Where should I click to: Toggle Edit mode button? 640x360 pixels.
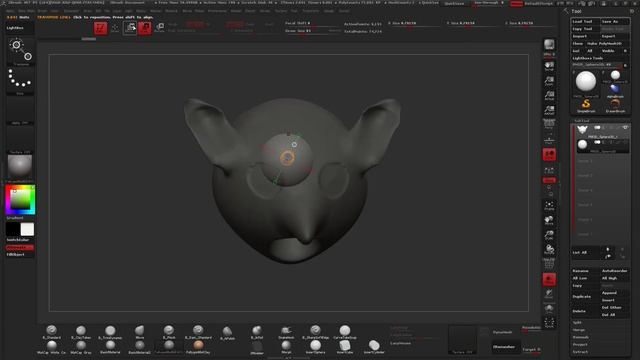[100, 28]
